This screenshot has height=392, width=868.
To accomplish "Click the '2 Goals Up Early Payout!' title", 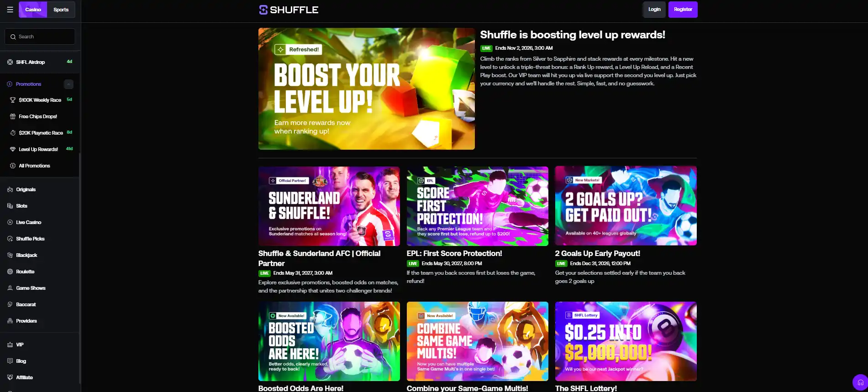I will point(598,253).
